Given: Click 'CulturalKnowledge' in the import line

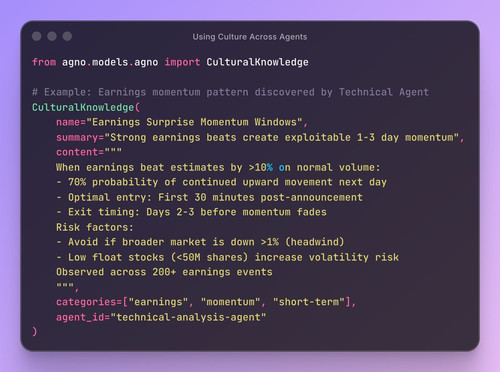Looking at the screenshot, I should click(257, 62).
